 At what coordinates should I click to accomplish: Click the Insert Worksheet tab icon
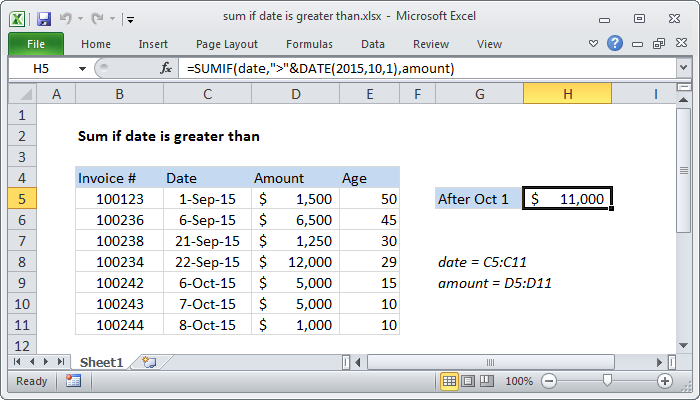(149, 361)
